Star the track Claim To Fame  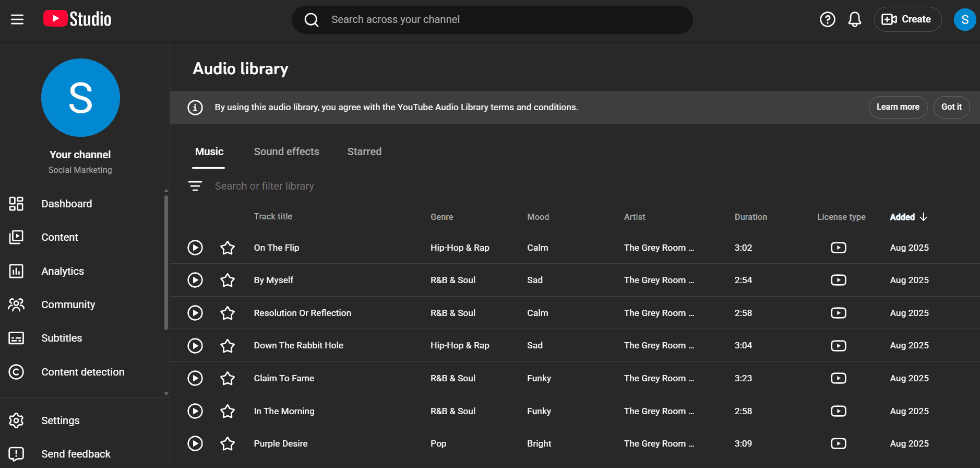[228, 378]
